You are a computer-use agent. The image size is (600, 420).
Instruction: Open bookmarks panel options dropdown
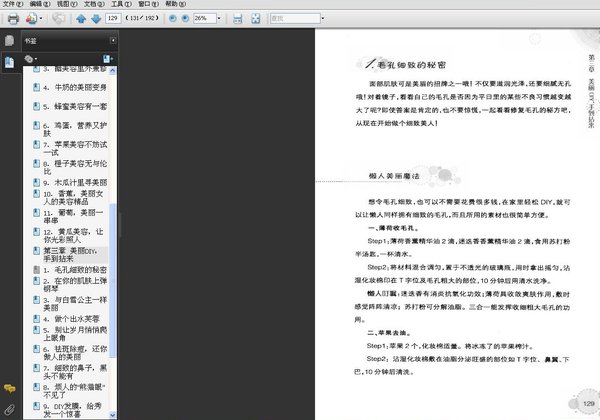coord(33,59)
